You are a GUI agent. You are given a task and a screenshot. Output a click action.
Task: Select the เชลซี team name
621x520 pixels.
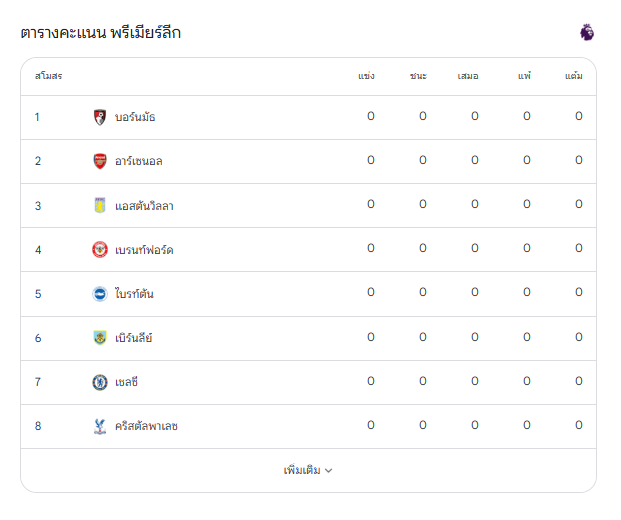click(126, 382)
